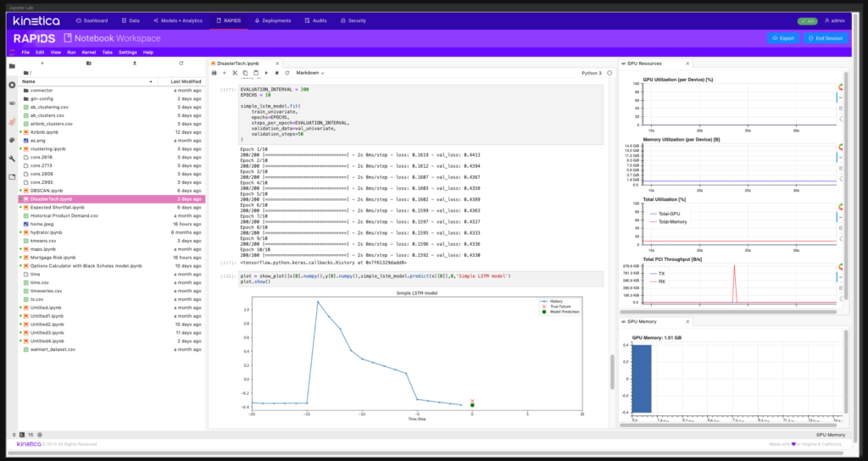Interrupt the kernel with the stop icon
Screen dimensions: 868x461
276,73
